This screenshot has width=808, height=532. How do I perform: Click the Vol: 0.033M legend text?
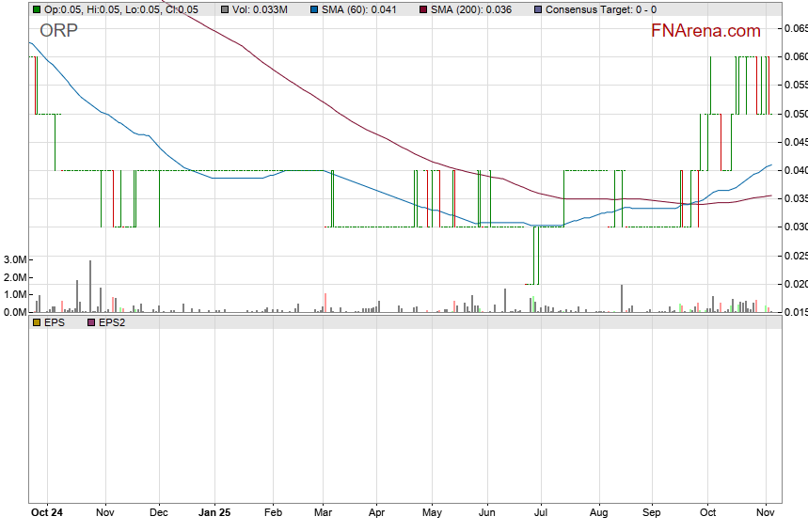tap(261, 9)
